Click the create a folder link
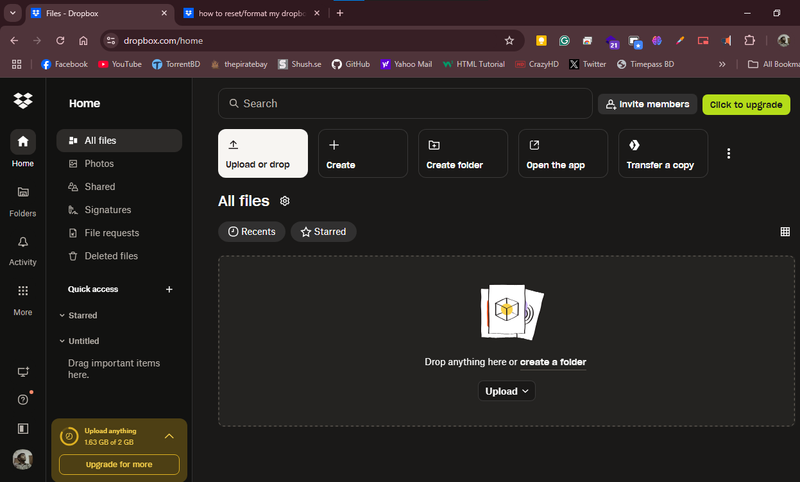800x482 pixels. (553, 362)
